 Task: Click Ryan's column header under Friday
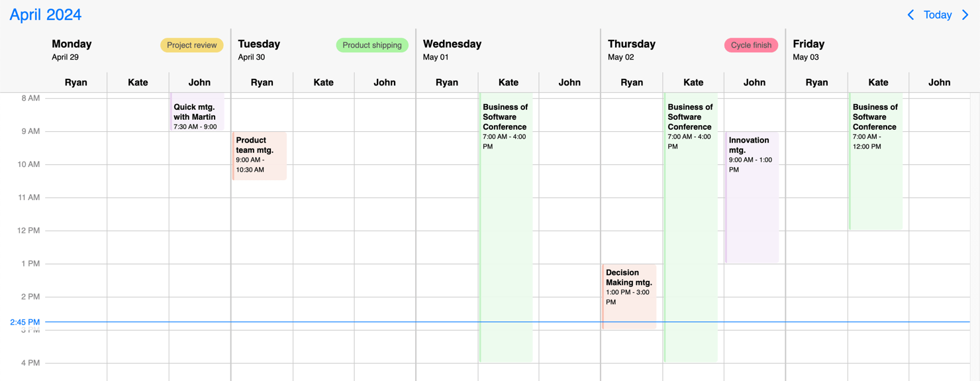(x=816, y=83)
